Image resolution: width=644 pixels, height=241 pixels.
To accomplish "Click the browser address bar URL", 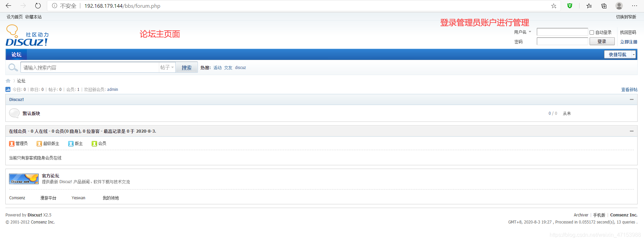I will [122, 6].
